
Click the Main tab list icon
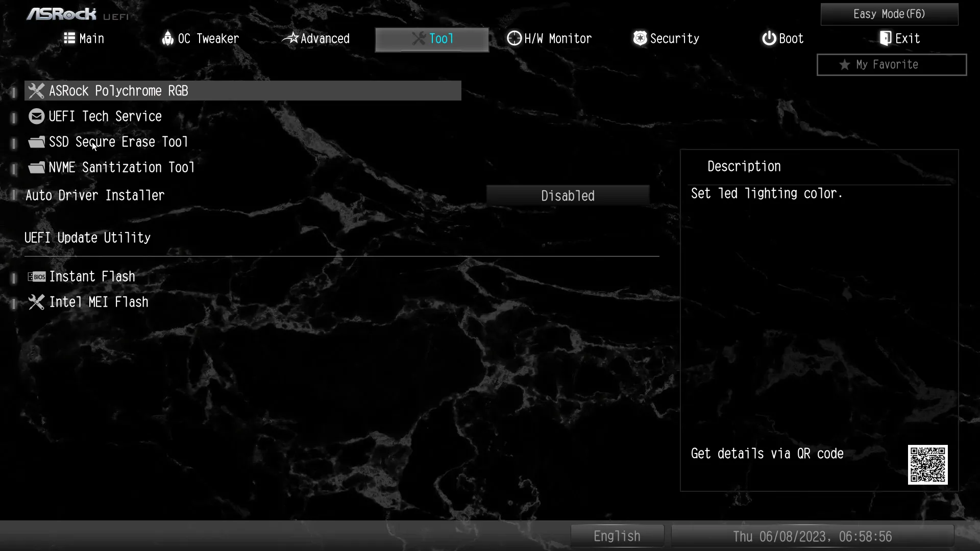pos(69,38)
